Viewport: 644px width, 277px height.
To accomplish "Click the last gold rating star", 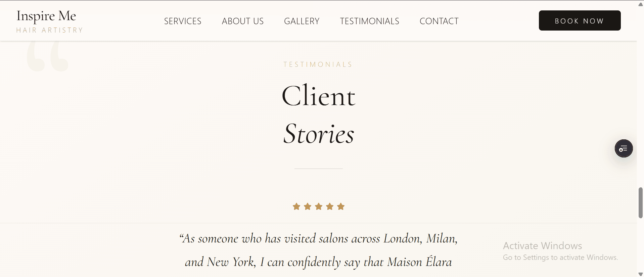I will (341, 206).
